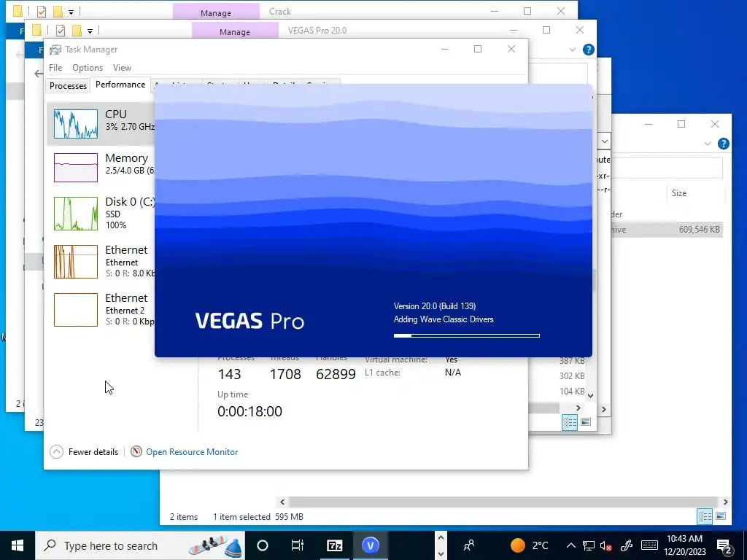Image resolution: width=747 pixels, height=560 pixels.
Task: Open Resource Monitor link
Action: 192,452
